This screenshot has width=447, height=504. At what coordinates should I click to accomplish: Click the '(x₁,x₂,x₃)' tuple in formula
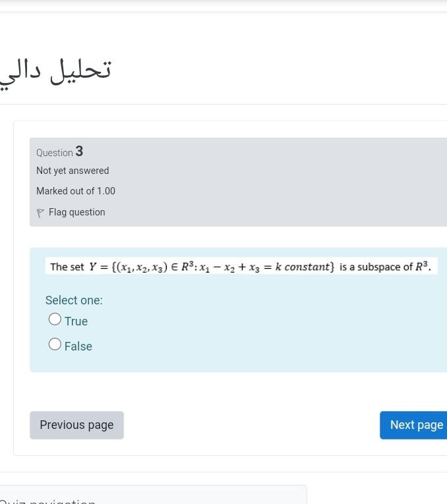tap(140, 267)
